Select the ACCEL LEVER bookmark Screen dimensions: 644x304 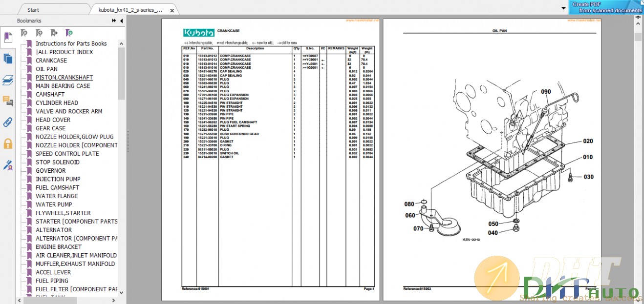tap(53, 272)
